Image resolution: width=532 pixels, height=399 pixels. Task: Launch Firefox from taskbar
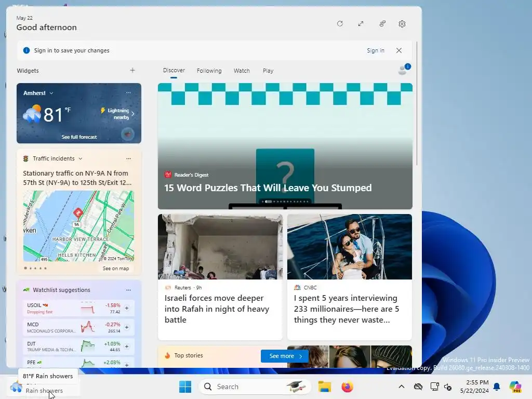(347, 387)
